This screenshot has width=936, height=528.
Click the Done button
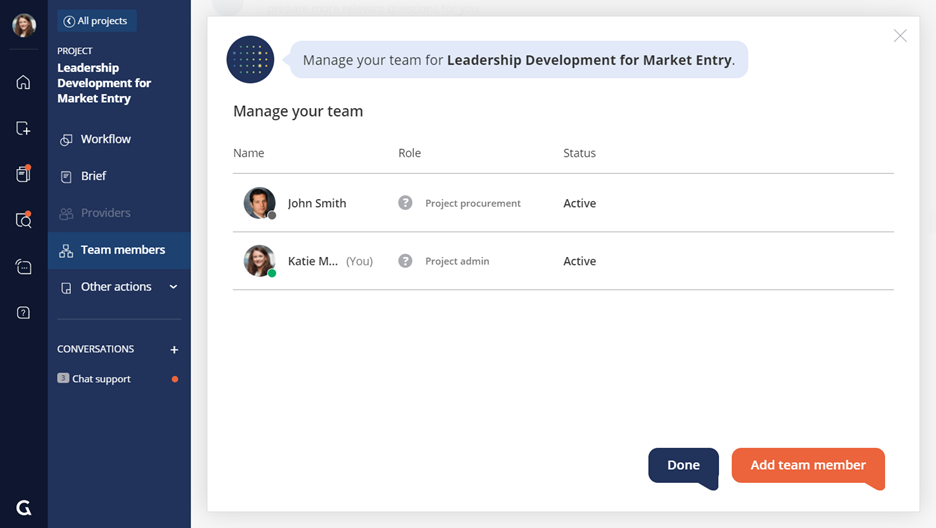(x=683, y=465)
